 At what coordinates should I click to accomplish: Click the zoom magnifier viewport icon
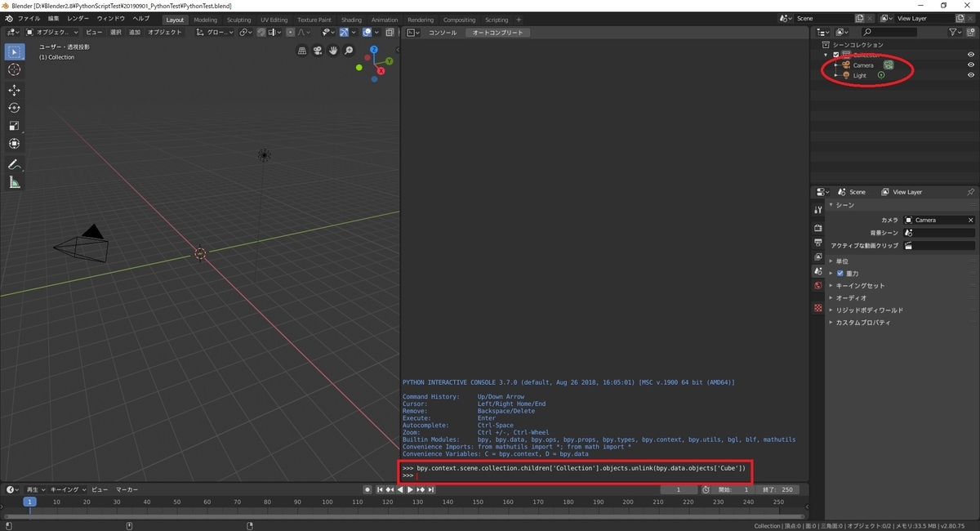[349, 51]
